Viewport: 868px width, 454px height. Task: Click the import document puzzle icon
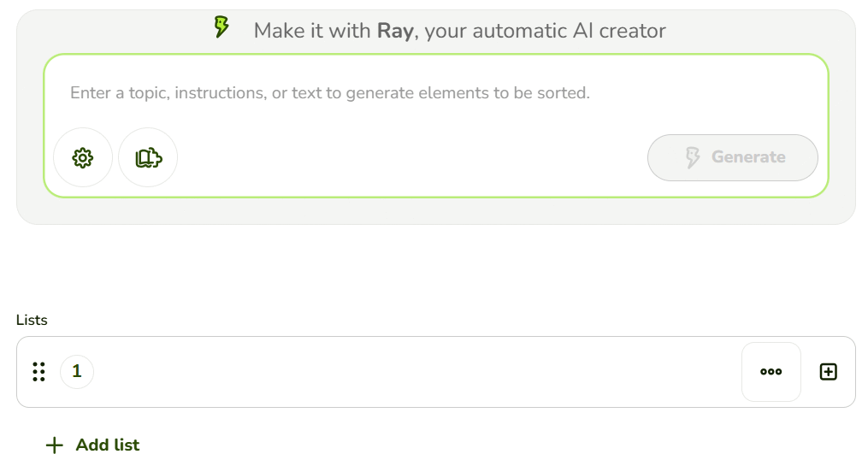pyautogui.click(x=148, y=158)
